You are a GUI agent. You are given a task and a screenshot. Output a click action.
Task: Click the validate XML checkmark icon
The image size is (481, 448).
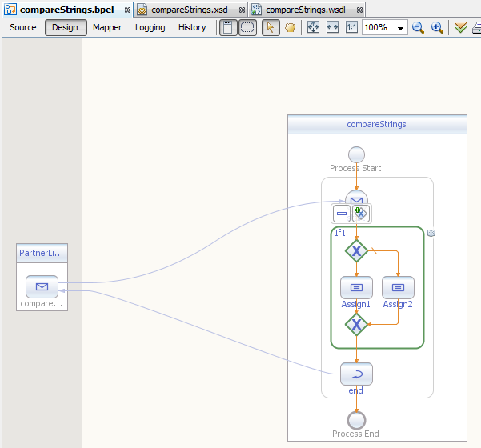(460, 27)
